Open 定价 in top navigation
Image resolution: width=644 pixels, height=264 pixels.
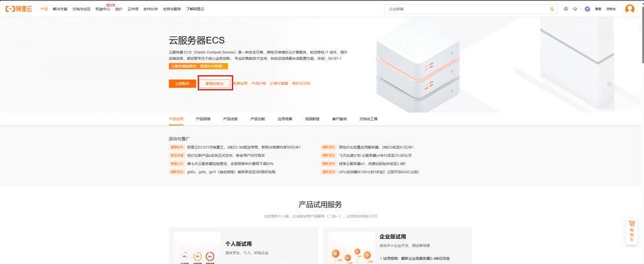click(119, 9)
